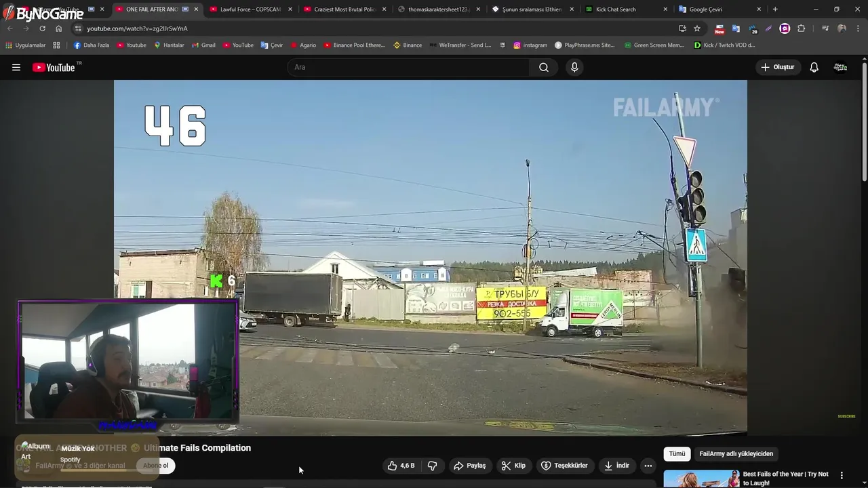Image resolution: width=868 pixels, height=488 pixels.
Task: Click the Teşekkürler thanks button
Action: (x=564, y=466)
